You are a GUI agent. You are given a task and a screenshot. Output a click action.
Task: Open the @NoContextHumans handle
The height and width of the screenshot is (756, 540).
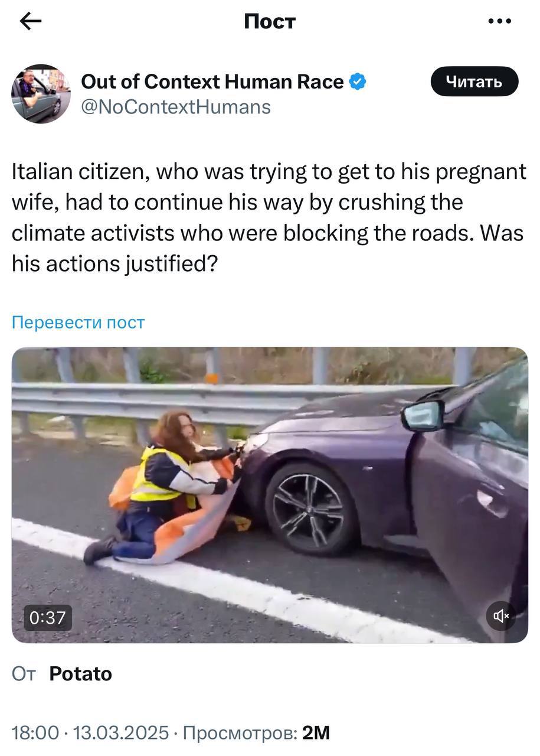(176, 107)
